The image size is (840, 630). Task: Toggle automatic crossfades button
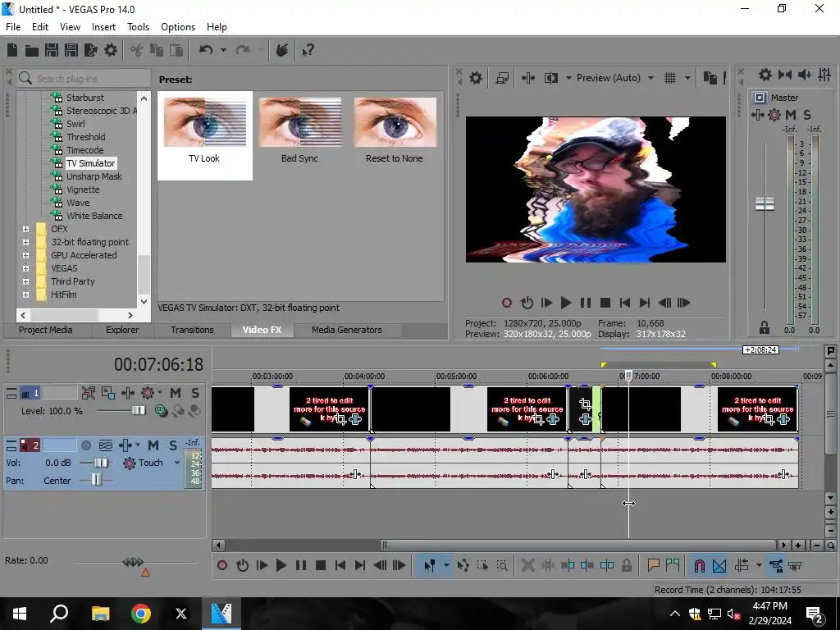(x=719, y=565)
